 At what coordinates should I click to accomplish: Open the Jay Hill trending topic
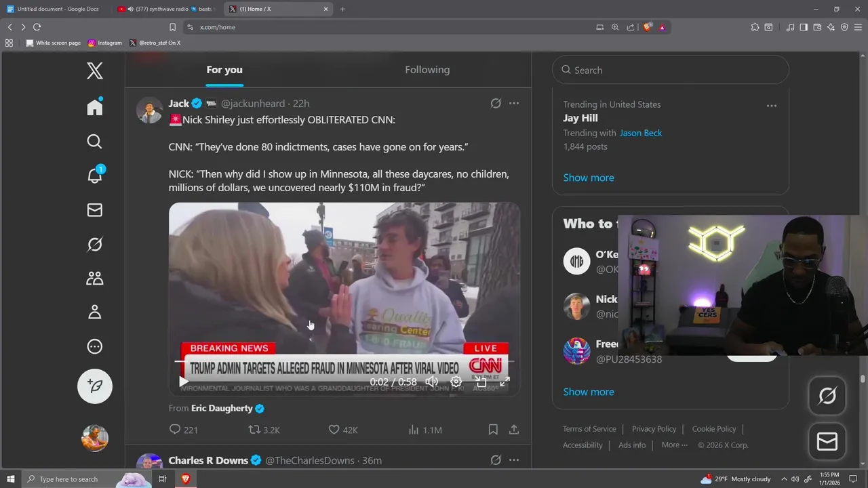580,118
